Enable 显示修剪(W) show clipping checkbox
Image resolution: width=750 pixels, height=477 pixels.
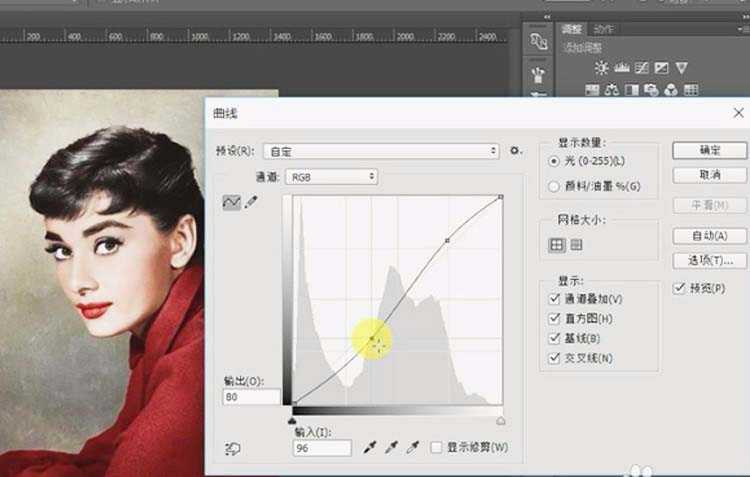(436, 448)
